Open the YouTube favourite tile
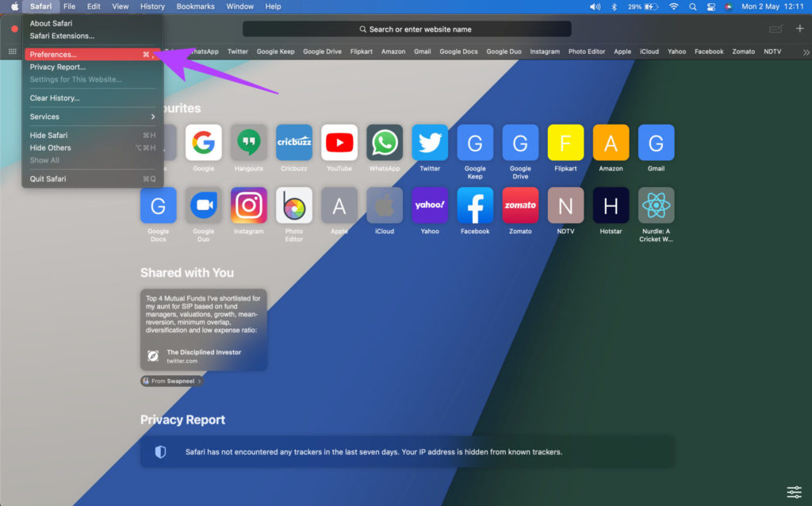This screenshot has height=506, width=812. (339, 143)
